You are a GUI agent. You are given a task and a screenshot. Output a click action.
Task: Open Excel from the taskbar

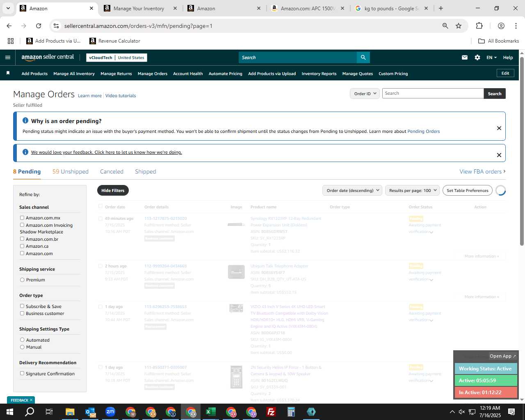pyautogui.click(x=210, y=412)
